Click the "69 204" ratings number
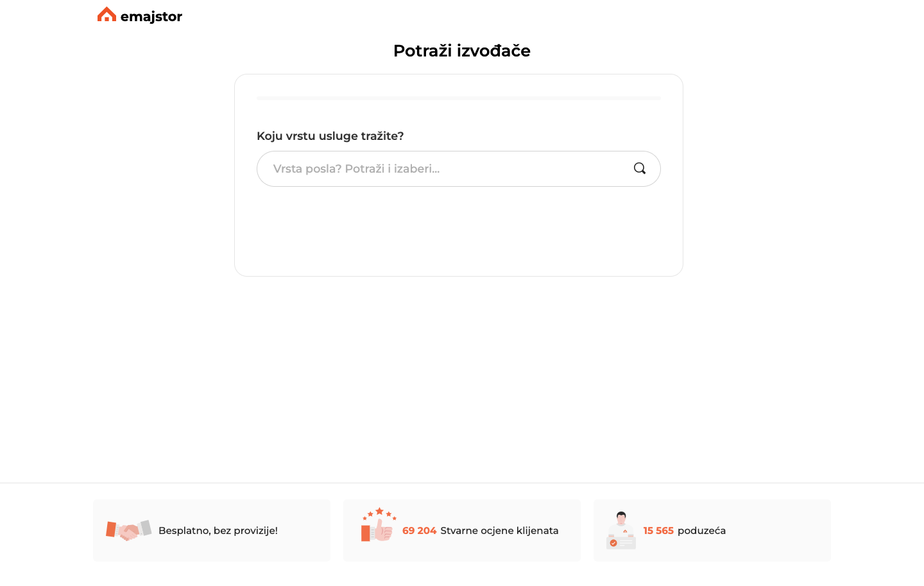This screenshot has height=586, width=924. [x=419, y=531]
